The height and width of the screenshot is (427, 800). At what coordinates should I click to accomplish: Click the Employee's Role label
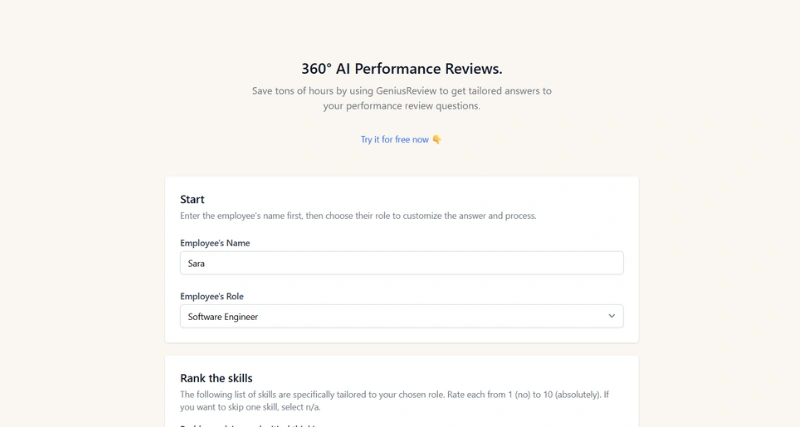[x=212, y=296]
